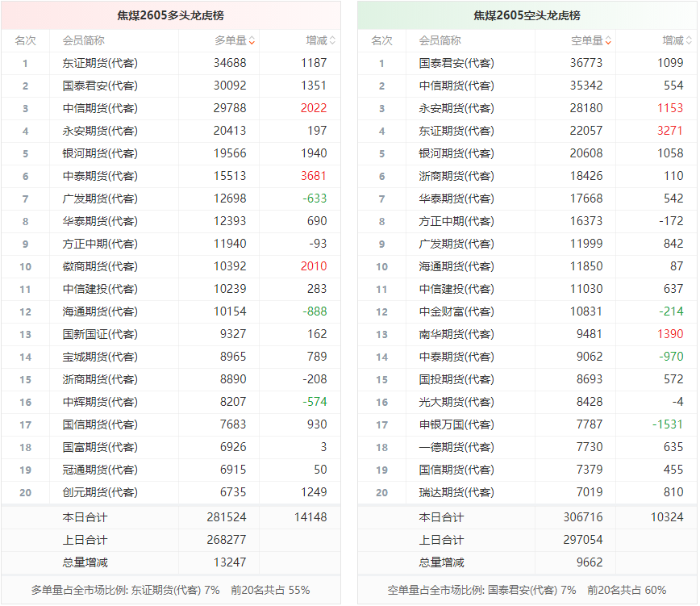Click short 总量增减 value 9662
This screenshot has width=700, height=606.
coord(590,562)
